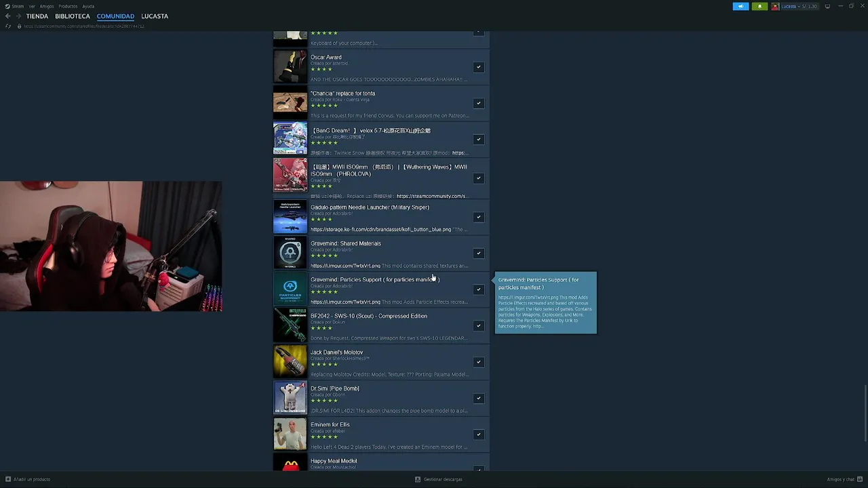Click the steamcommunity URL address field
Image resolution: width=868 pixels, height=488 pixels.
[x=84, y=26]
